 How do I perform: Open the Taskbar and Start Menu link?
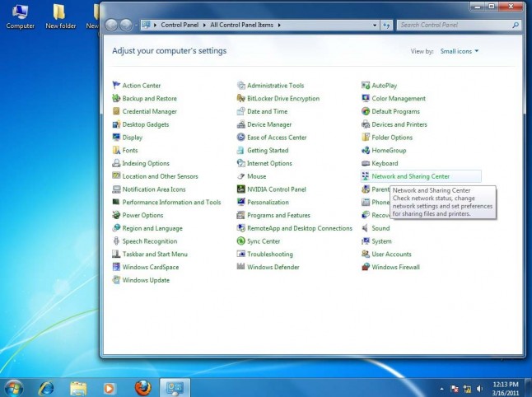point(155,254)
